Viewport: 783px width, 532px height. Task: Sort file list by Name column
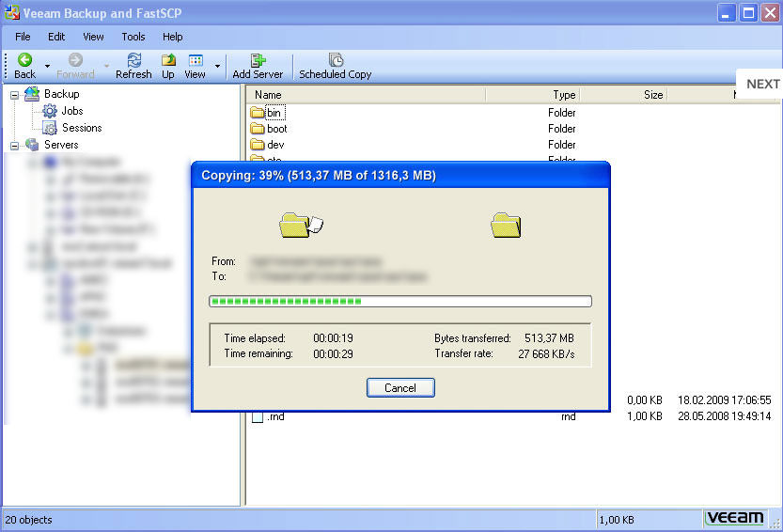366,94
